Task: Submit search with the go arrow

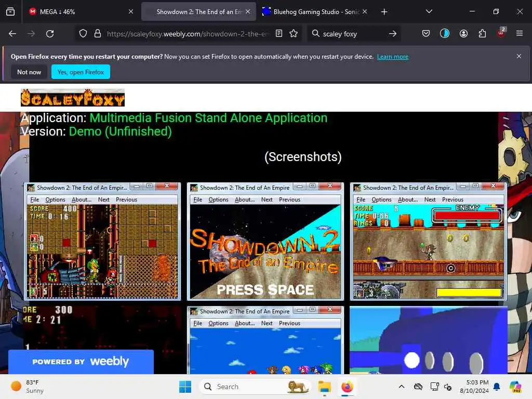Action: click(x=393, y=34)
